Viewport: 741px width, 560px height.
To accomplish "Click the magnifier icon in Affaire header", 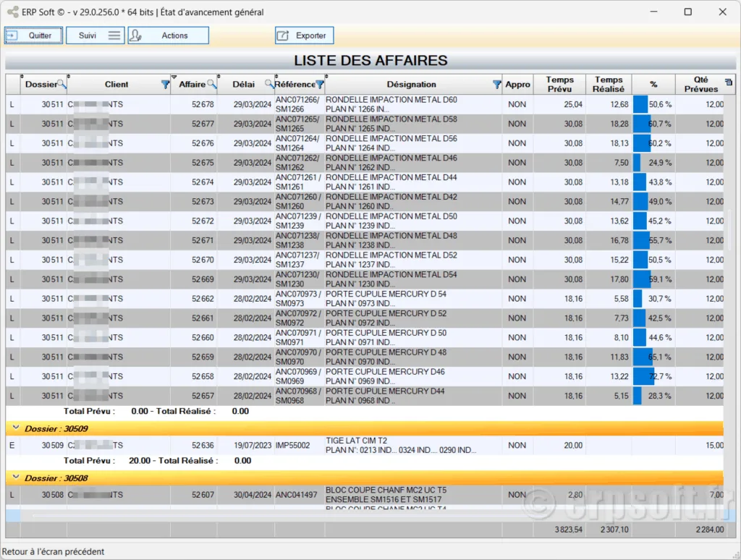I will tap(211, 85).
